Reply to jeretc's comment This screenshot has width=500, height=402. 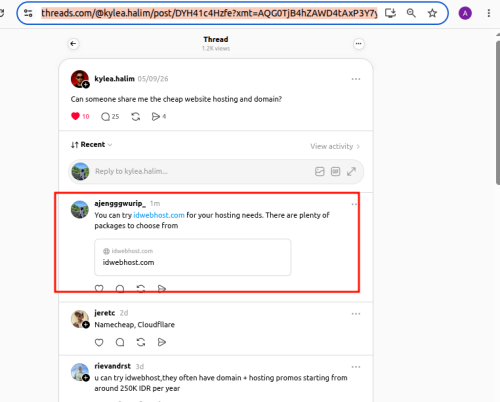click(120, 342)
